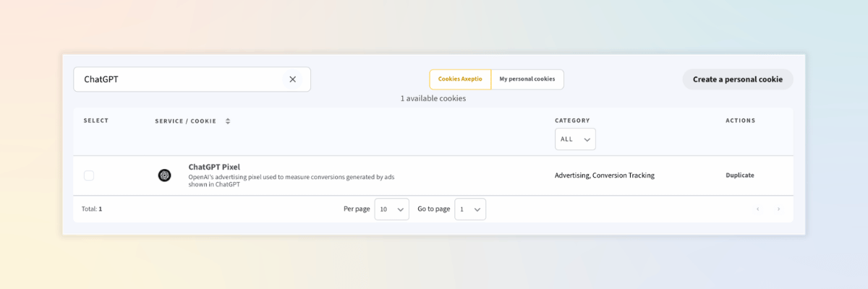Tick the ChatGPT Pixel row checkbox
The image size is (868, 289).
89,176
